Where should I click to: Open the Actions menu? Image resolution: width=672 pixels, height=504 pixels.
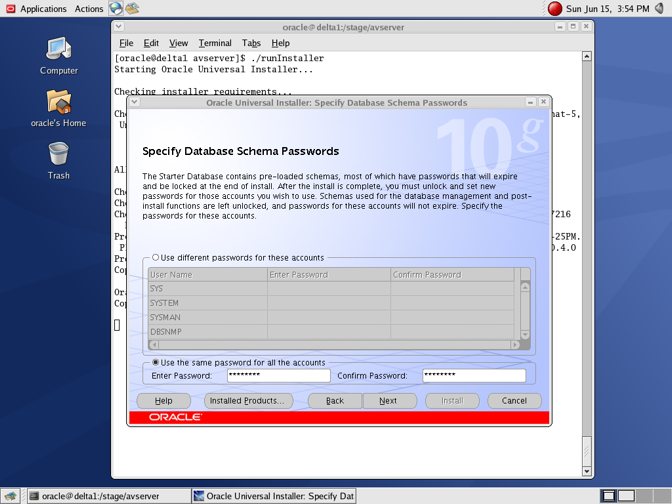coord(89,9)
